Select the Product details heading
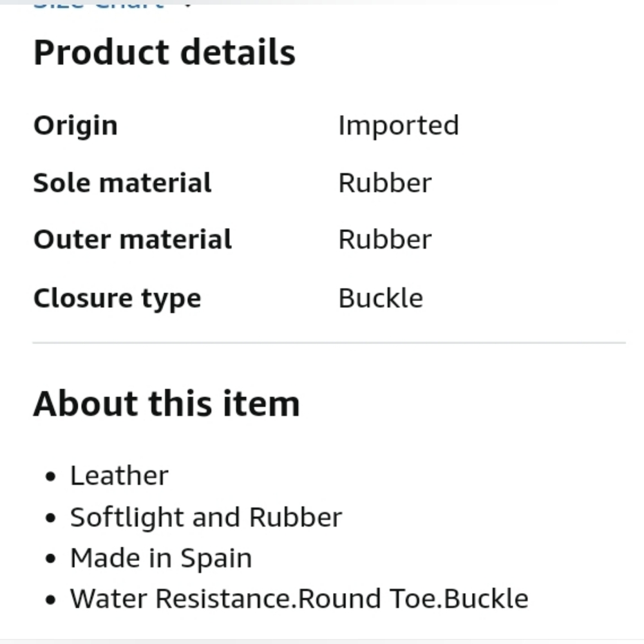 [164, 52]
